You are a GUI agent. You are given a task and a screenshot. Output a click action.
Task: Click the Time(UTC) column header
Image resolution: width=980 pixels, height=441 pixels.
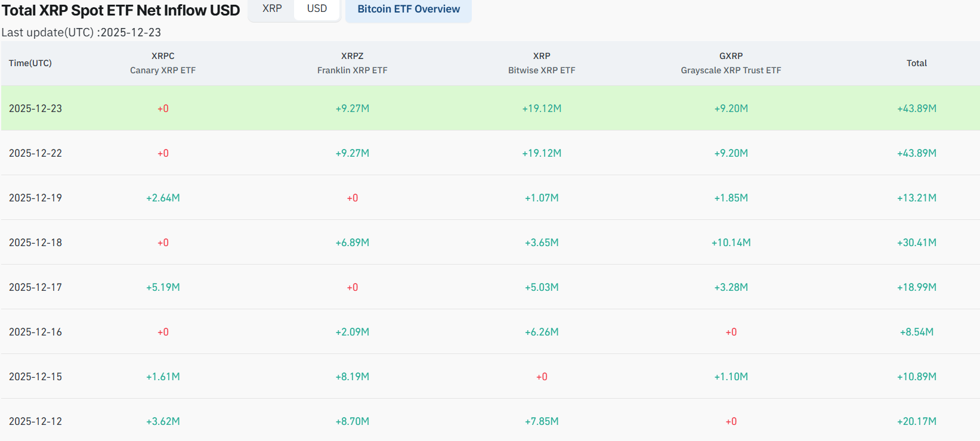[30, 63]
